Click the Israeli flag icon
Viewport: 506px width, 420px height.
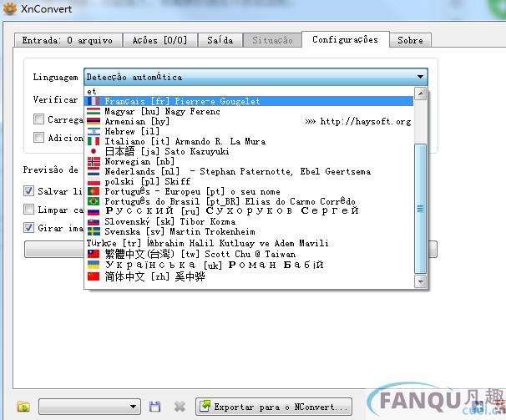point(94,131)
